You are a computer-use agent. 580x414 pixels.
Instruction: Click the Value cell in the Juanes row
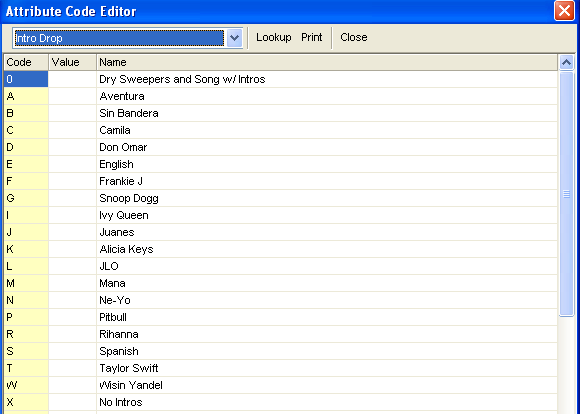72,232
